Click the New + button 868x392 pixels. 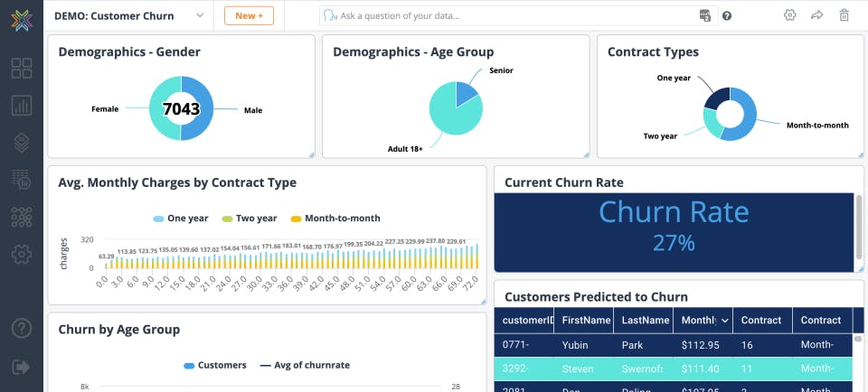pyautogui.click(x=250, y=15)
